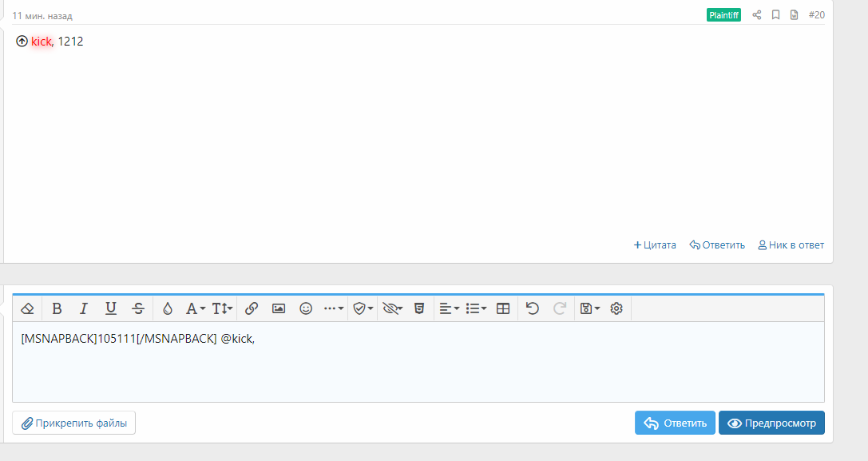Expand the font family dropdown
Screen dimensions: 868x461
click(x=196, y=308)
